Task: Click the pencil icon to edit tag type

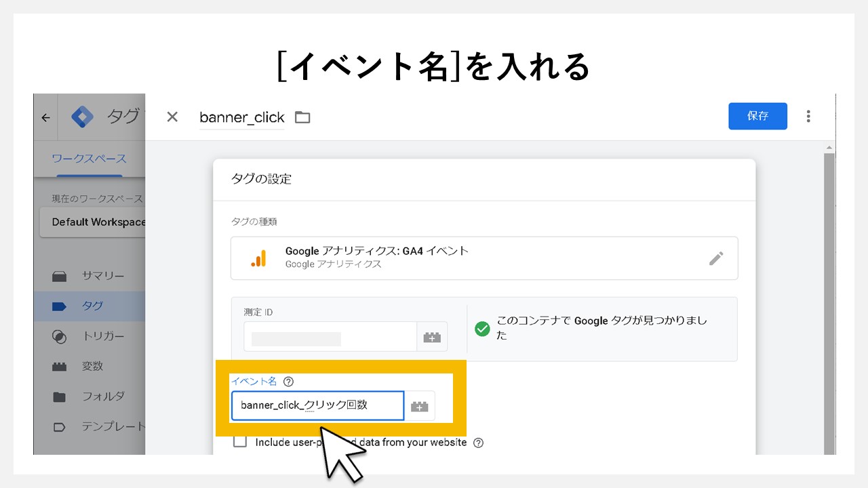Action: pos(717,258)
